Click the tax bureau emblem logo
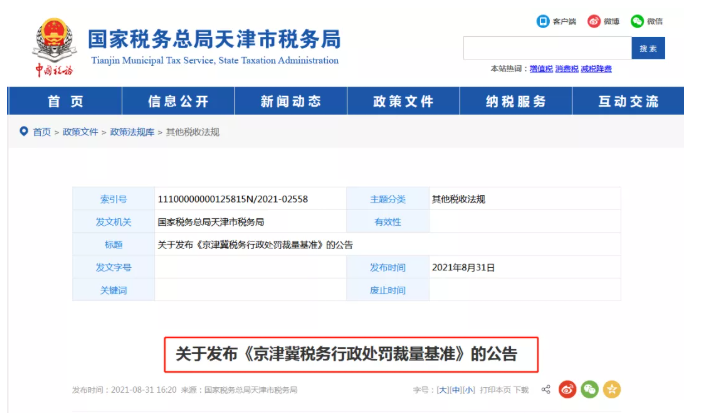Viewport: 710px width, 413px height. click(52, 40)
